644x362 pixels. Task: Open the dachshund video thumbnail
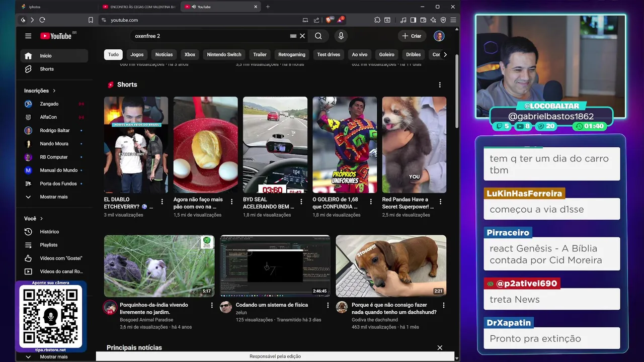tap(391, 266)
